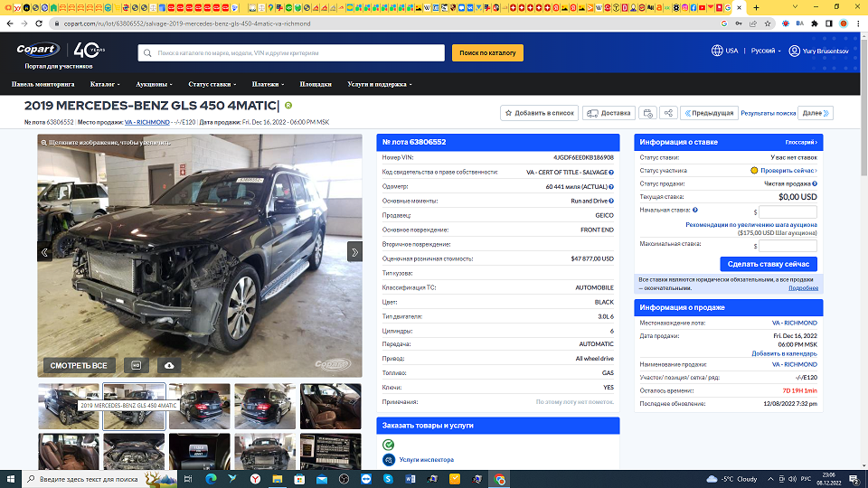
Task: Open Услуги инспектора link
Action: (x=426, y=460)
